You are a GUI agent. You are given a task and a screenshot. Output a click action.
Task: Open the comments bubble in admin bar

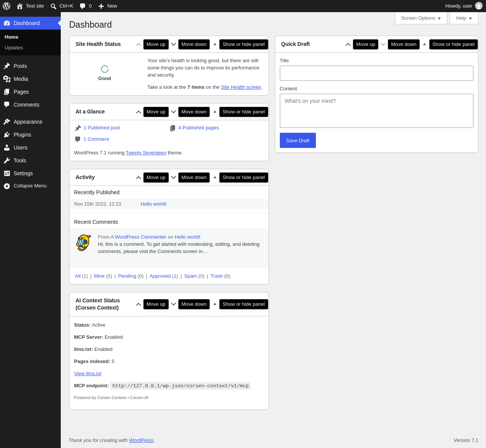(86, 6)
